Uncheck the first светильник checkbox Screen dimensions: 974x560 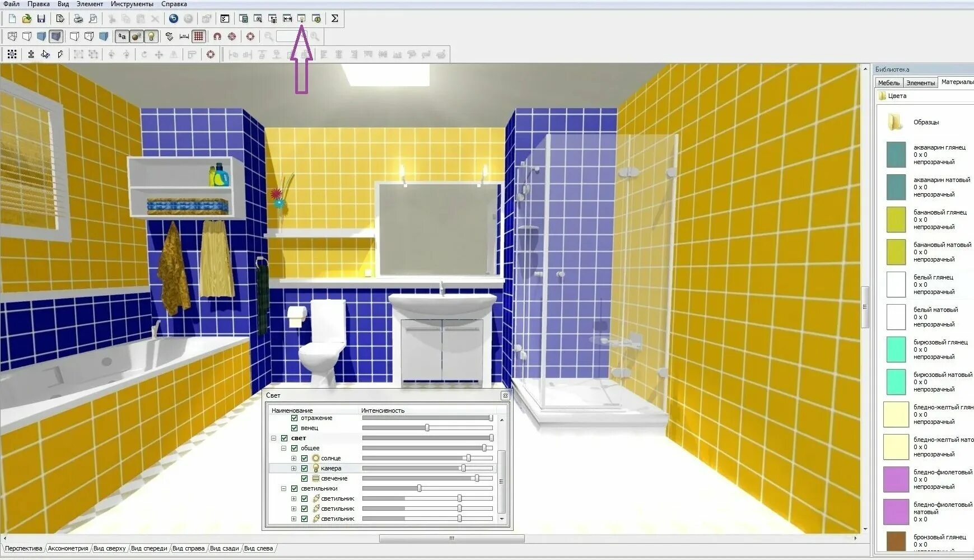point(304,498)
